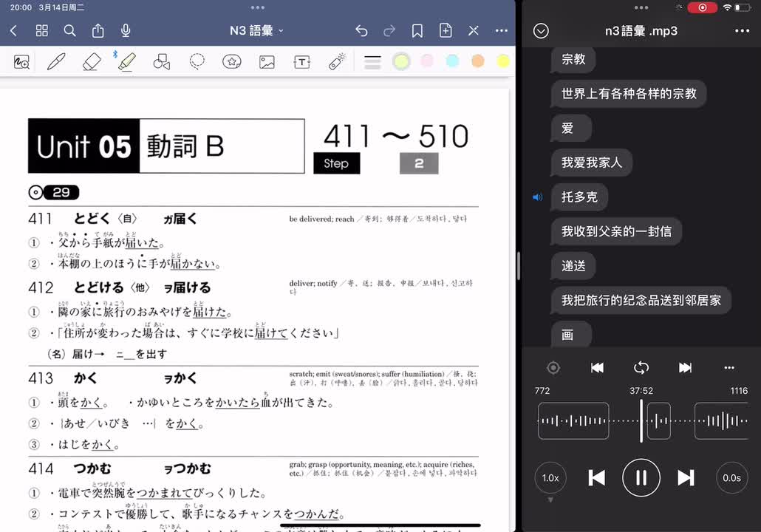Undo the last action
761x532 pixels.
pyautogui.click(x=361, y=31)
